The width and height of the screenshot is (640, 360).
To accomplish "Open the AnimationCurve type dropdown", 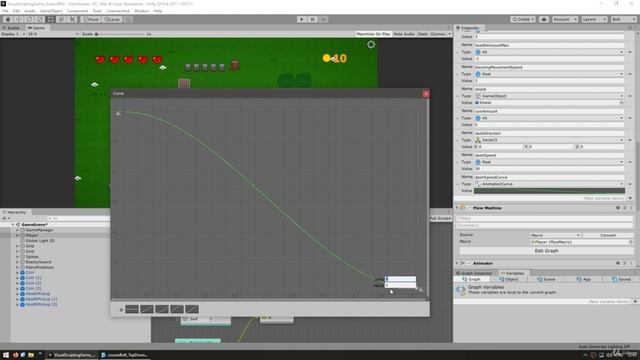I will (x=549, y=184).
